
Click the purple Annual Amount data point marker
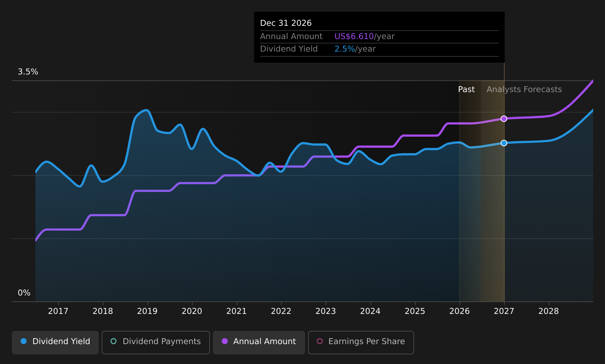504,119
